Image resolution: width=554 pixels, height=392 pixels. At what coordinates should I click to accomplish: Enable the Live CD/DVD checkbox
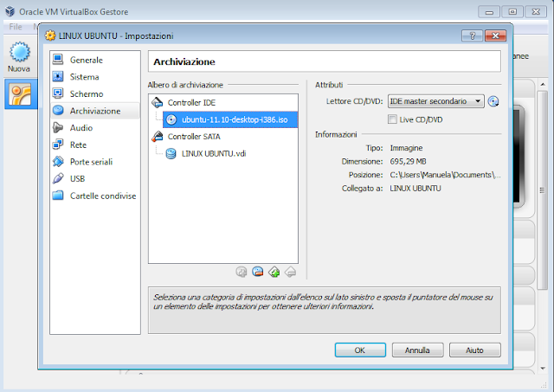click(392, 119)
